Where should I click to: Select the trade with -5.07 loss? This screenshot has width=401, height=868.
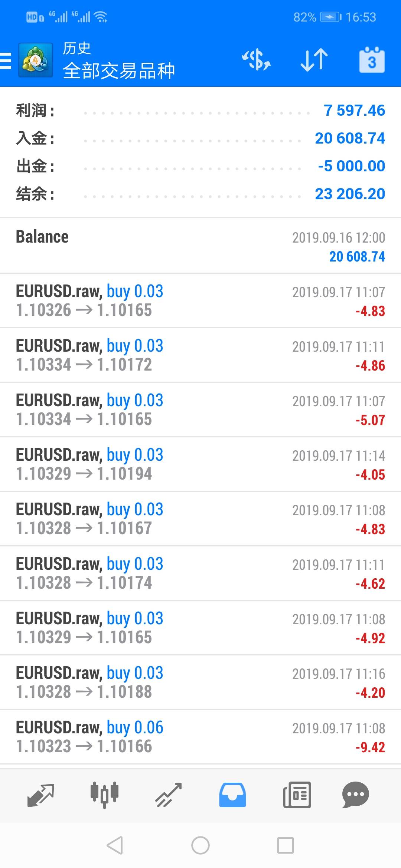pyautogui.click(x=200, y=410)
